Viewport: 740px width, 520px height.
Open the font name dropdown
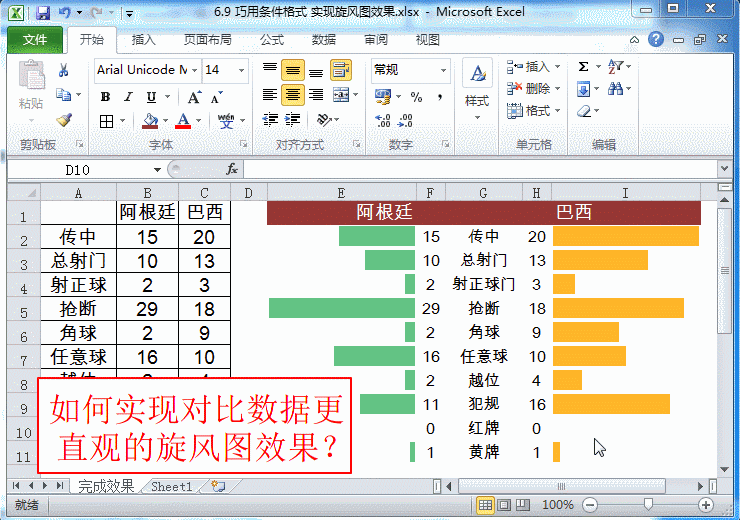tap(194, 70)
